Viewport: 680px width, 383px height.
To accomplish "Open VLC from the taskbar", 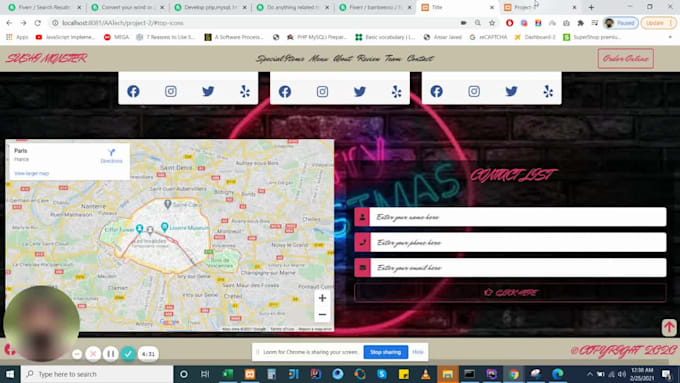I will click(x=425, y=374).
